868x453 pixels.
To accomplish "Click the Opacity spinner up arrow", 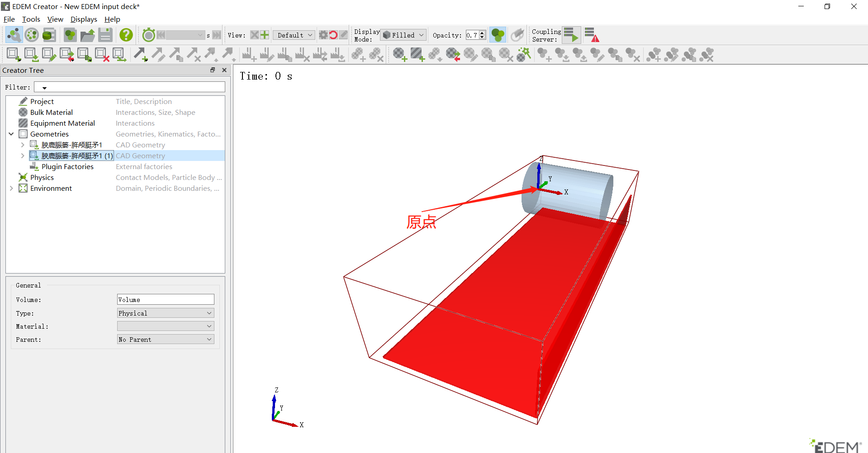I will coord(482,33).
